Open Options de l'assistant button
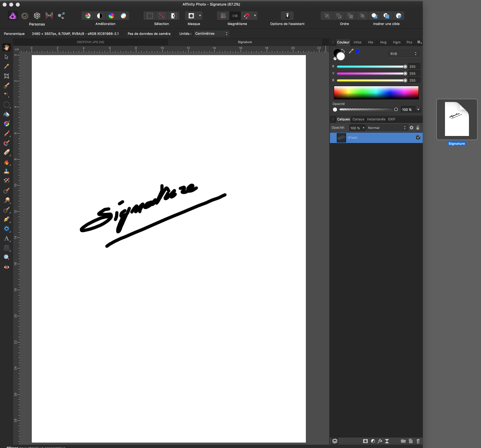This screenshot has width=481, height=448. click(x=287, y=16)
